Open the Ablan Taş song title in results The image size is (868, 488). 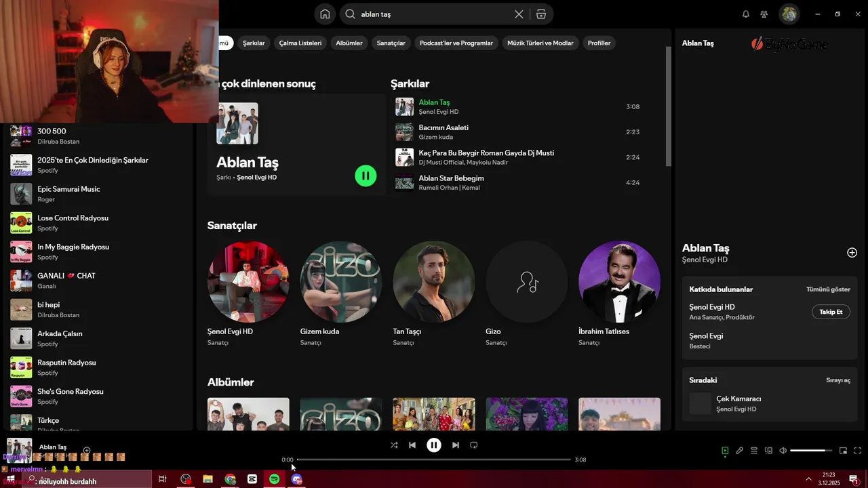coord(434,102)
